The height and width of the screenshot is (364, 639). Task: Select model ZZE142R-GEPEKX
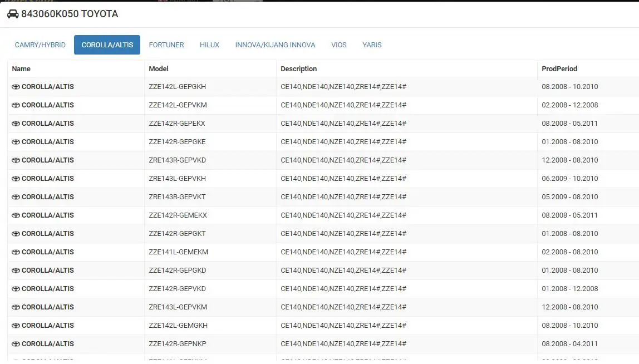177,124
